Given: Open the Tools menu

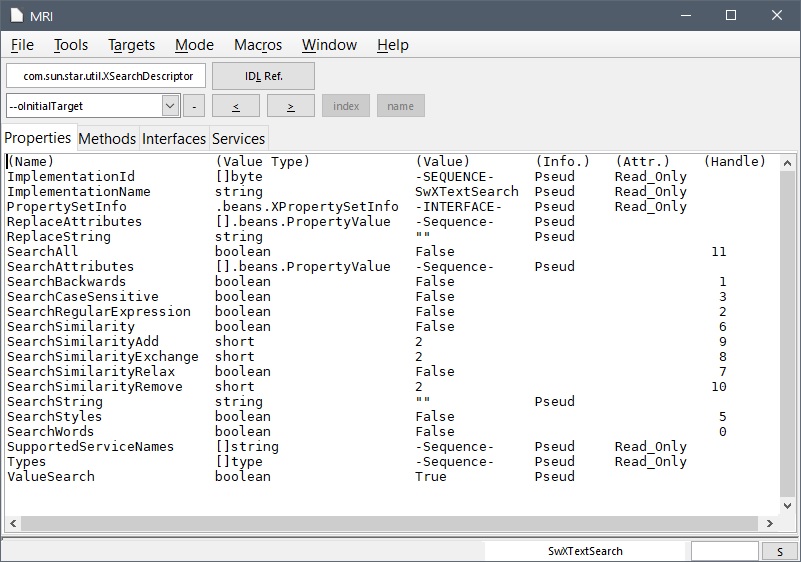Looking at the screenshot, I should [71, 45].
